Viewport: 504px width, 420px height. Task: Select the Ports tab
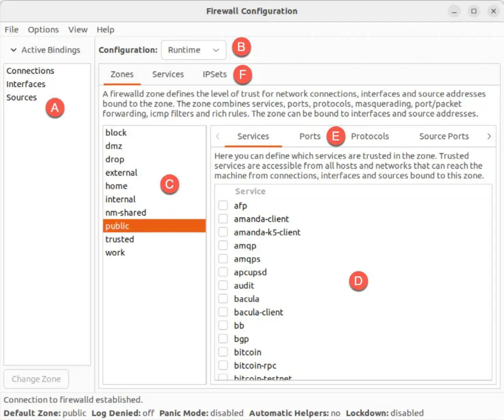coord(310,136)
